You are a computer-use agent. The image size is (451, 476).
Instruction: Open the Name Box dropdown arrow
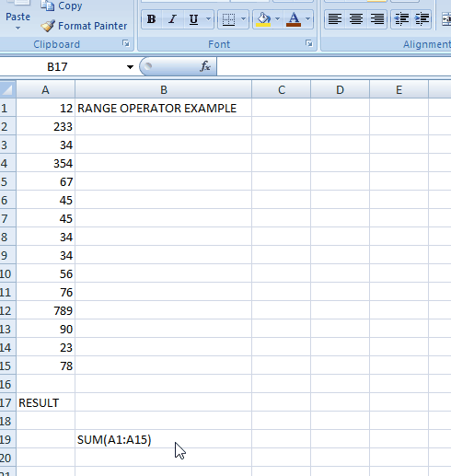click(x=130, y=67)
